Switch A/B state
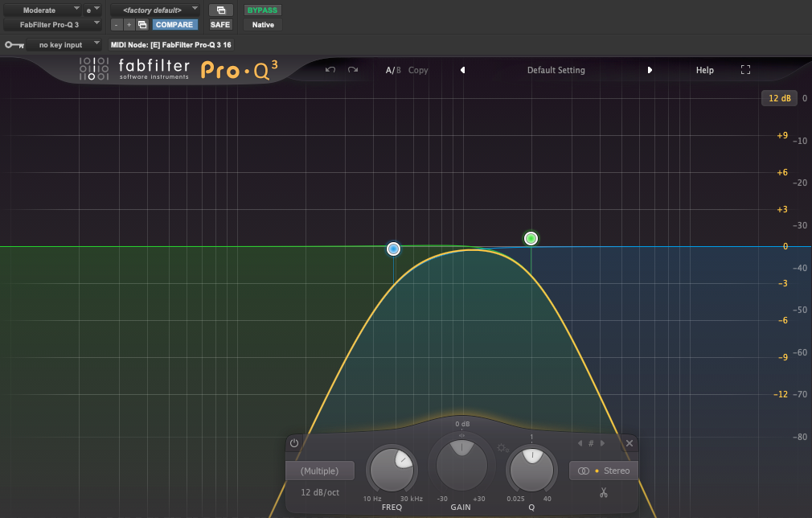Image resolution: width=812 pixels, height=518 pixels. pos(393,70)
